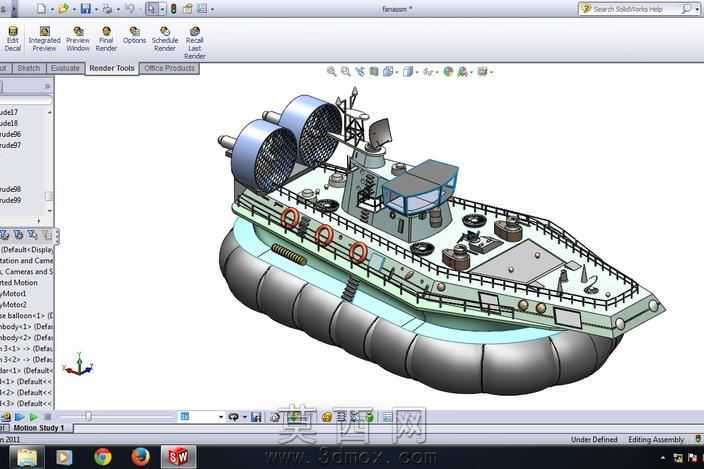Select the rude98 feature in the tree

11,189
